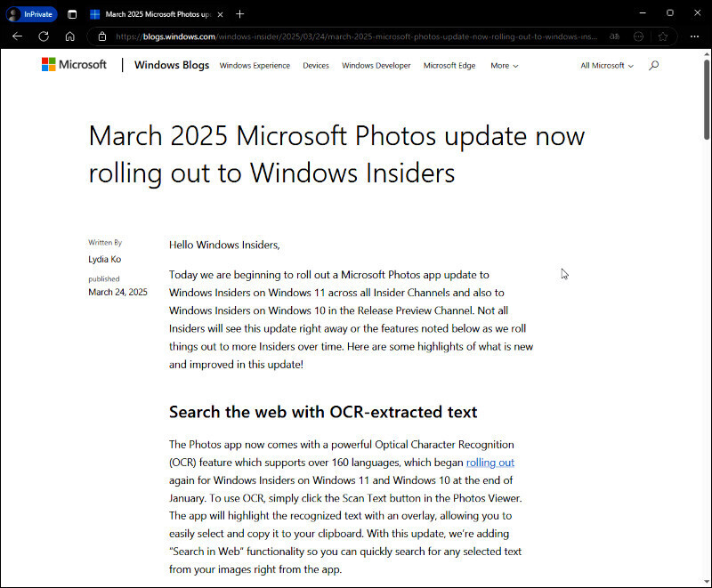Select the March 2025 Microsoft Photos tab

coord(158,14)
